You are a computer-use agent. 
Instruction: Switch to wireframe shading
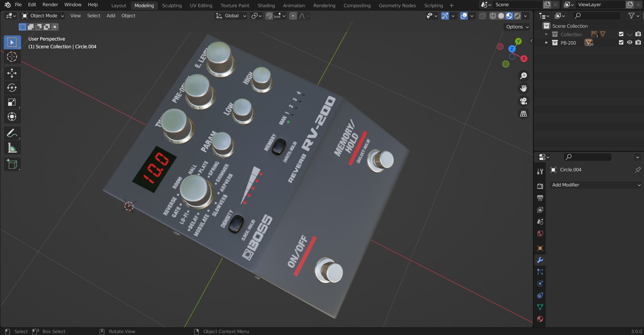493,16
